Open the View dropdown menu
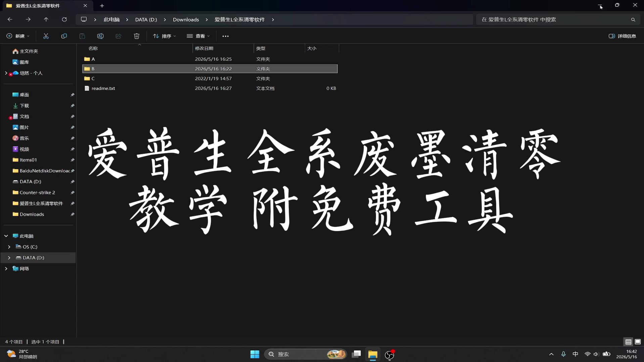 pos(198,36)
